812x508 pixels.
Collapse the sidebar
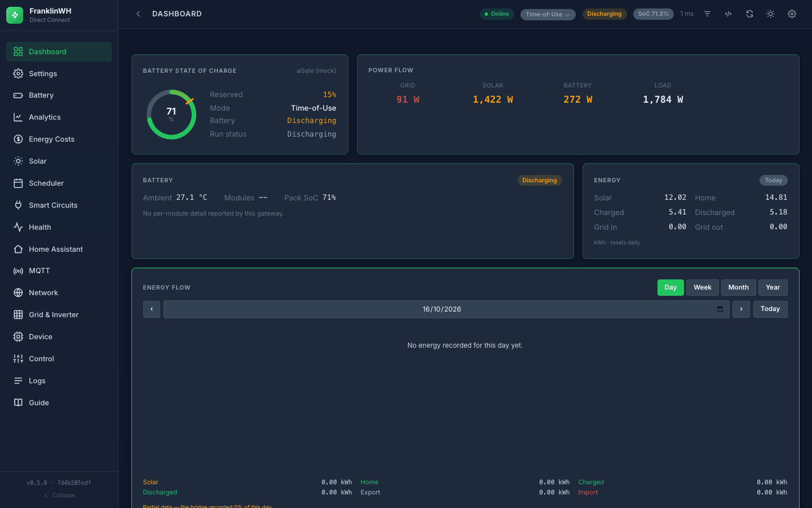(x=59, y=496)
